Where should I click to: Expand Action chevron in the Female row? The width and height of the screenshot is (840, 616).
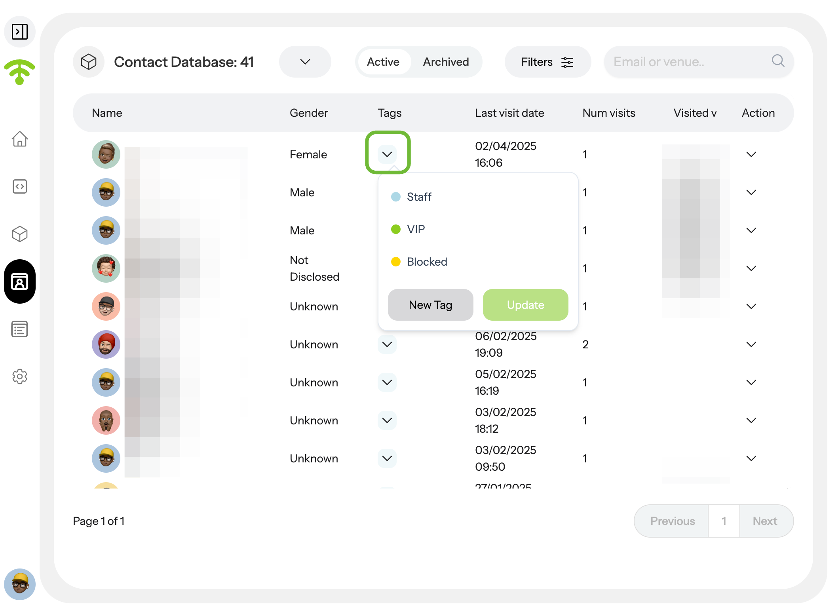(751, 154)
